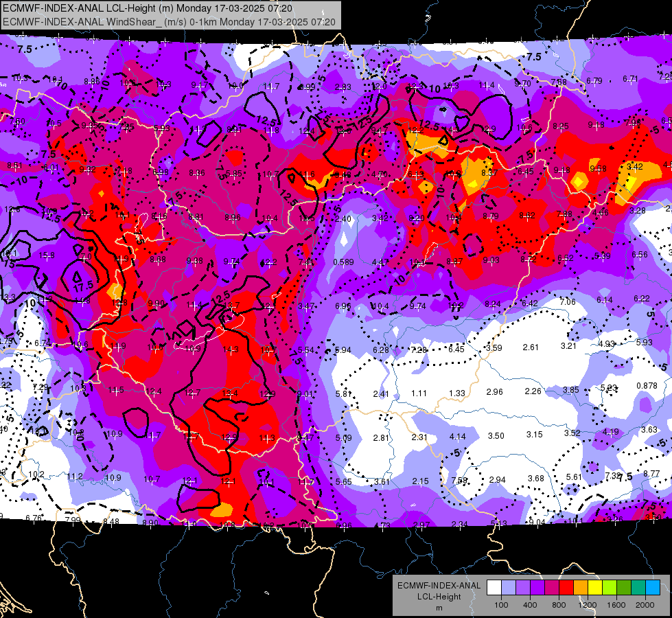
Task: Click the wind shear value 4.14
Action: coord(457,437)
